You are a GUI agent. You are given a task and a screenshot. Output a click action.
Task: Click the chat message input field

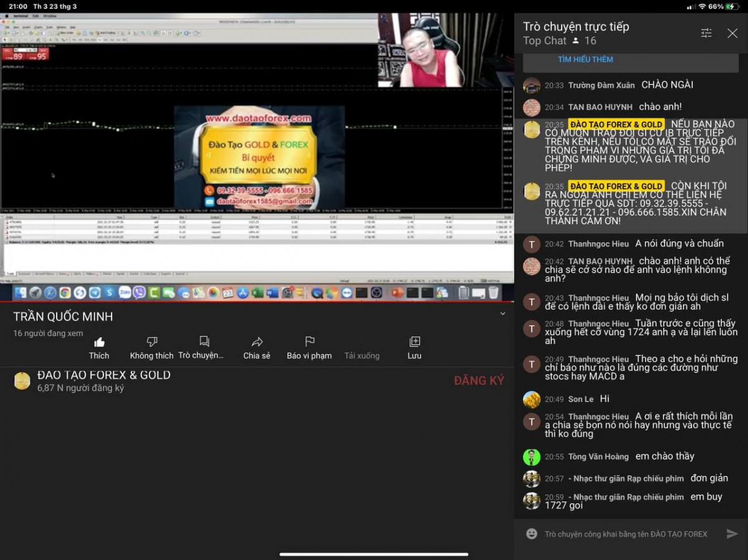[626, 534]
